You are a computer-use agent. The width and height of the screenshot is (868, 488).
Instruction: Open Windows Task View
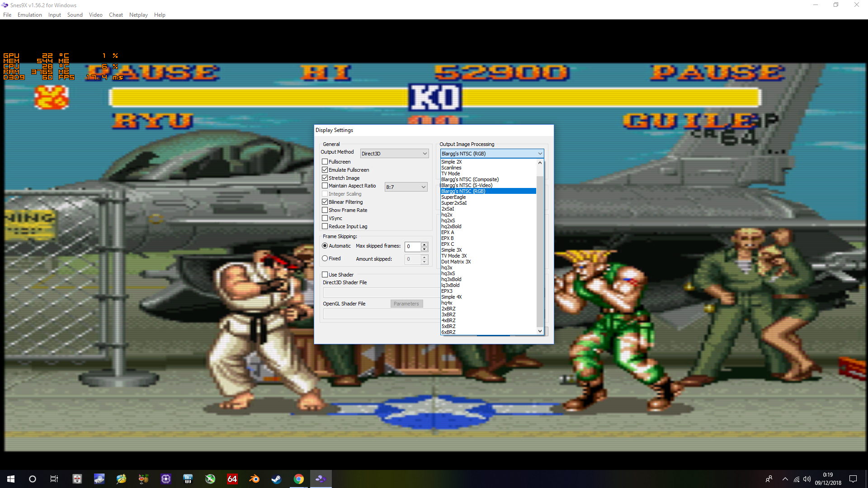tap(54, 479)
